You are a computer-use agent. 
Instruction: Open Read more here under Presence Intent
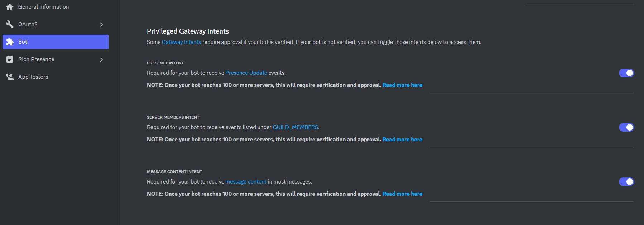tap(402, 85)
